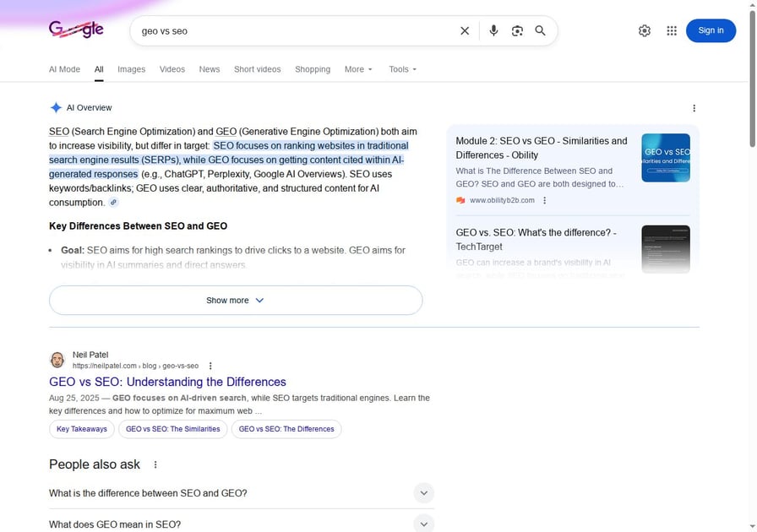Switch to the News tab
The image size is (757, 532).
point(210,69)
